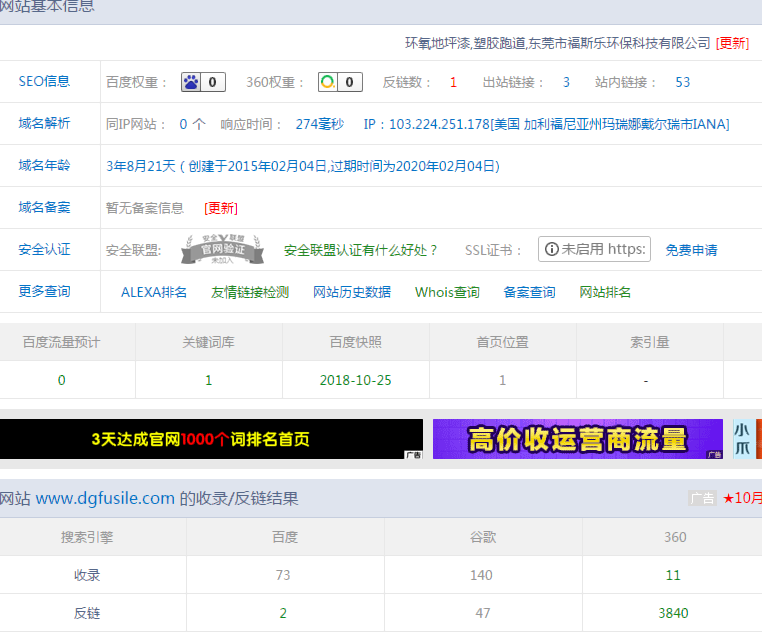Click the www.dgfusile.com site link
The height and width of the screenshot is (642, 762).
tap(105, 498)
